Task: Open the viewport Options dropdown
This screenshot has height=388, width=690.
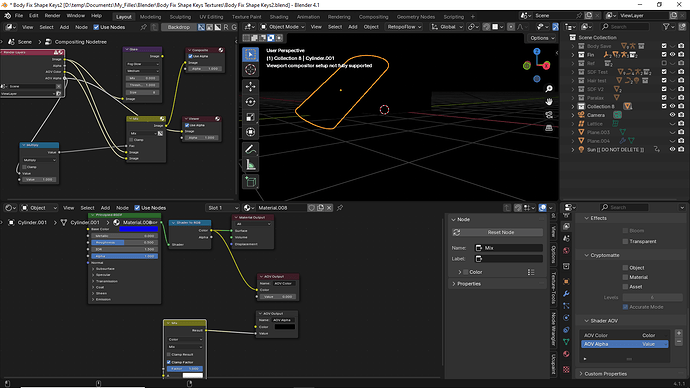Action: [542, 38]
